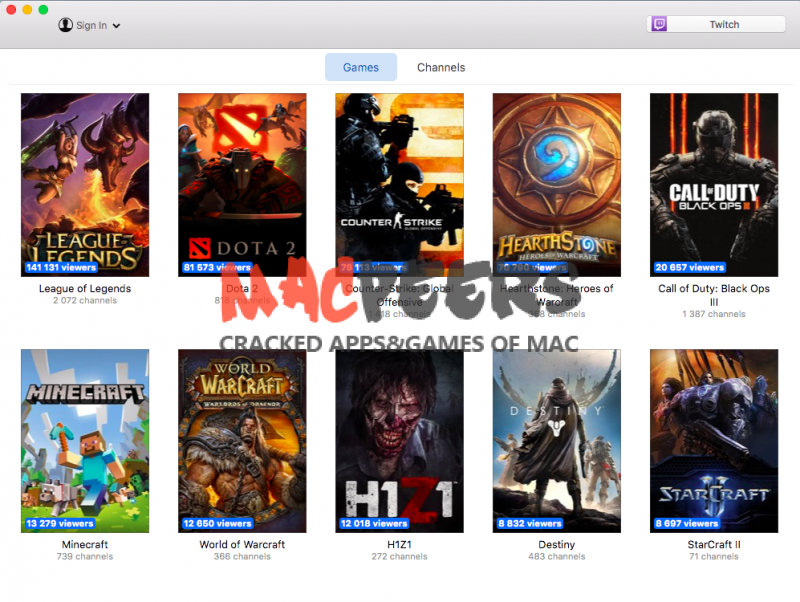This screenshot has width=800, height=602.
Task: Open the Sign In dropdown arrow
Action: [x=116, y=26]
